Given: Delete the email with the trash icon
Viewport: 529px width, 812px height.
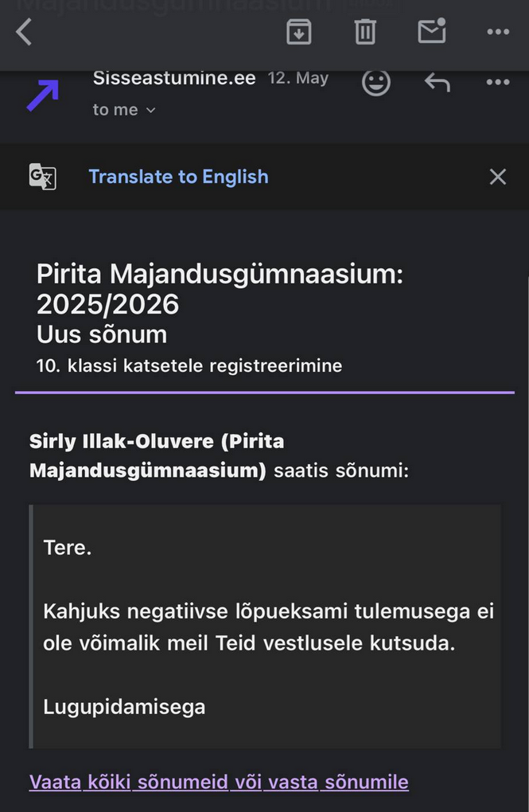Looking at the screenshot, I should pos(365,32).
